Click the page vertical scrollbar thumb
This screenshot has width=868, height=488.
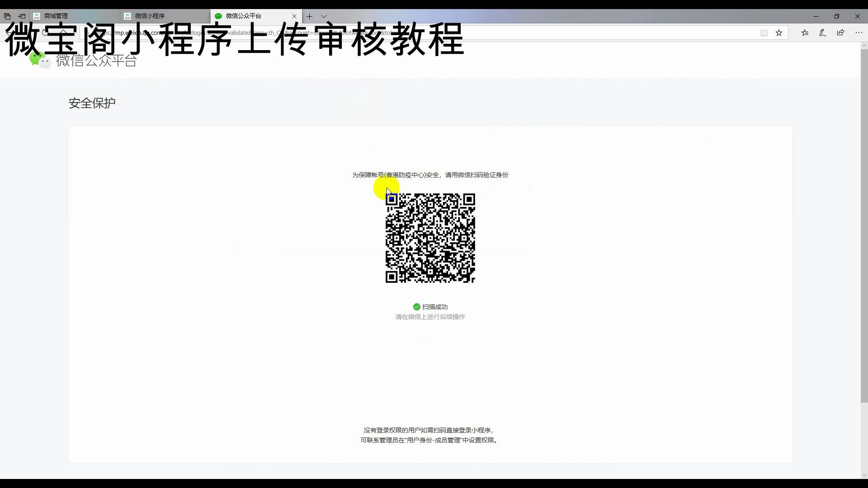point(864,226)
